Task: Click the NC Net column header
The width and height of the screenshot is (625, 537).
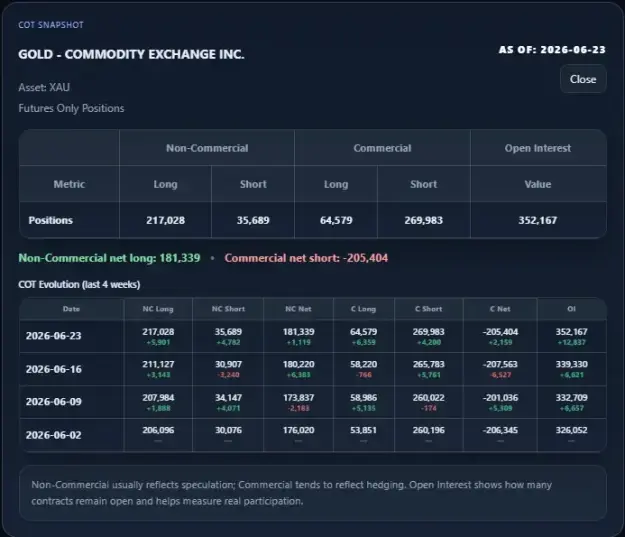Action: coord(298,309)
